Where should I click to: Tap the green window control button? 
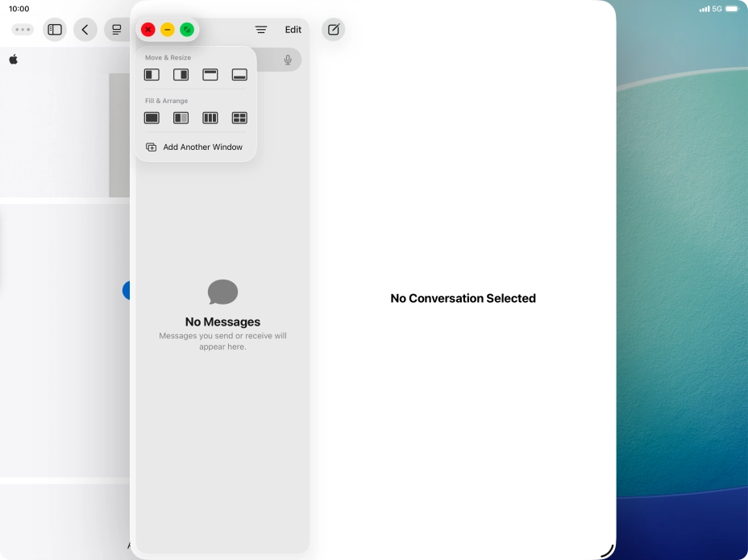(x=186, y=29)
